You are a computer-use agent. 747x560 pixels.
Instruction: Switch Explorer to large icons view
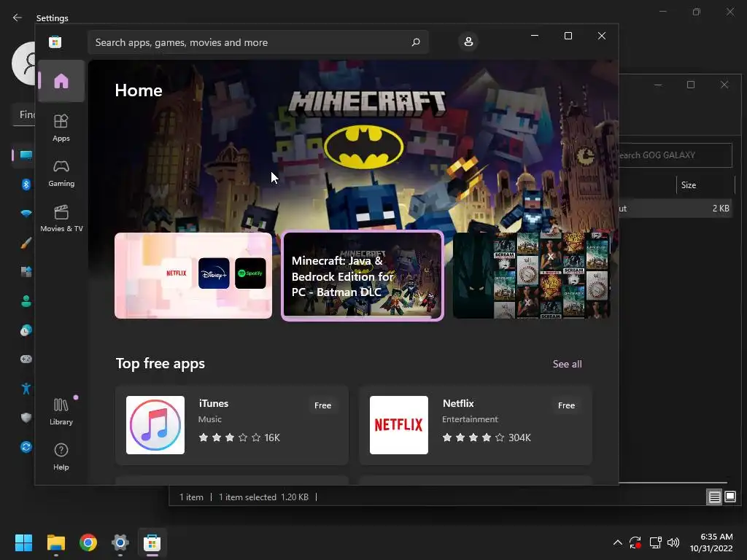[729, 497]
